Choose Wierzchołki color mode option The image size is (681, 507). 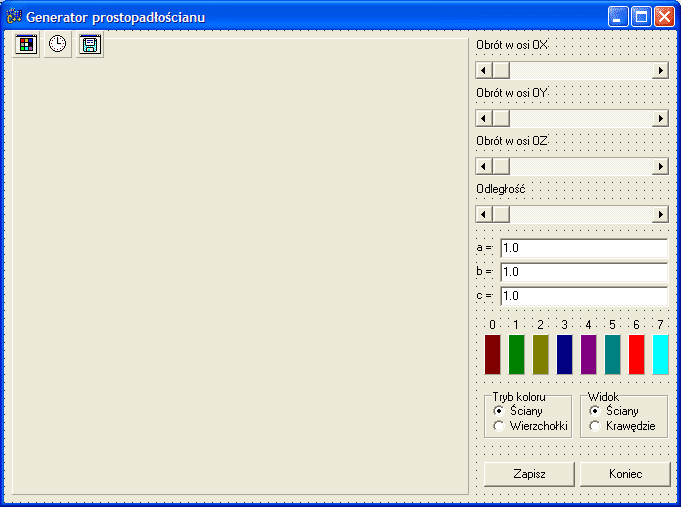pos(499,426)
